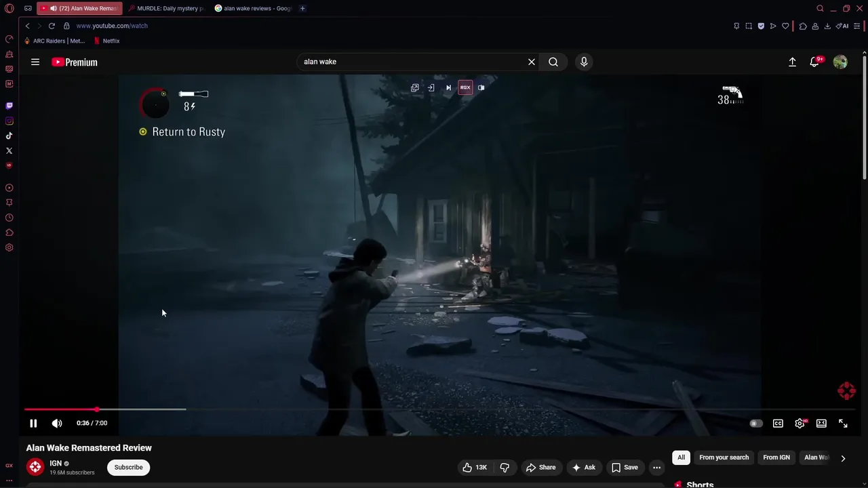868x488 pixels.
Task: Go back in browser history
Action: 27,26
